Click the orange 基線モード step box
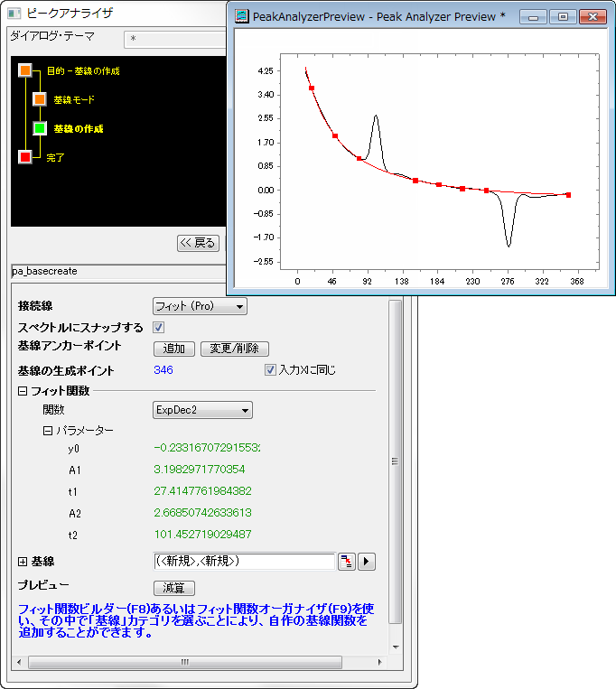Screen dimensions: 616x689 point(40,99)
